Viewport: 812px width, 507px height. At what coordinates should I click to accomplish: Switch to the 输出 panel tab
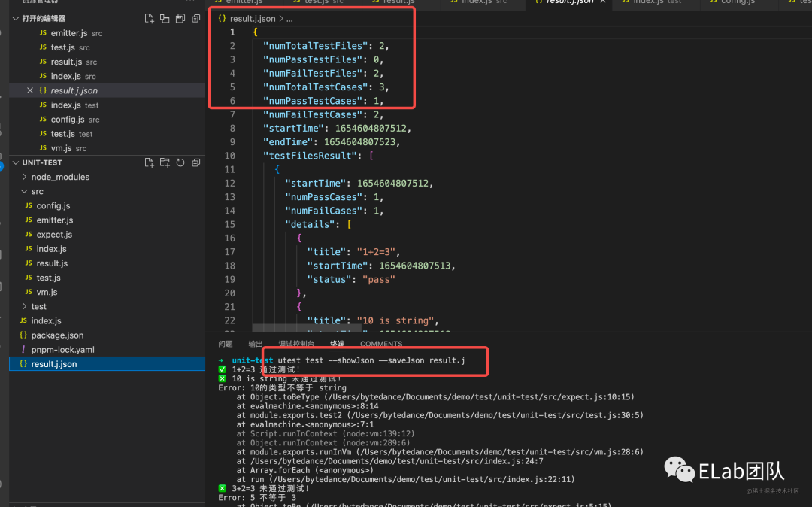pyautogui.click(x=256, y=344)
